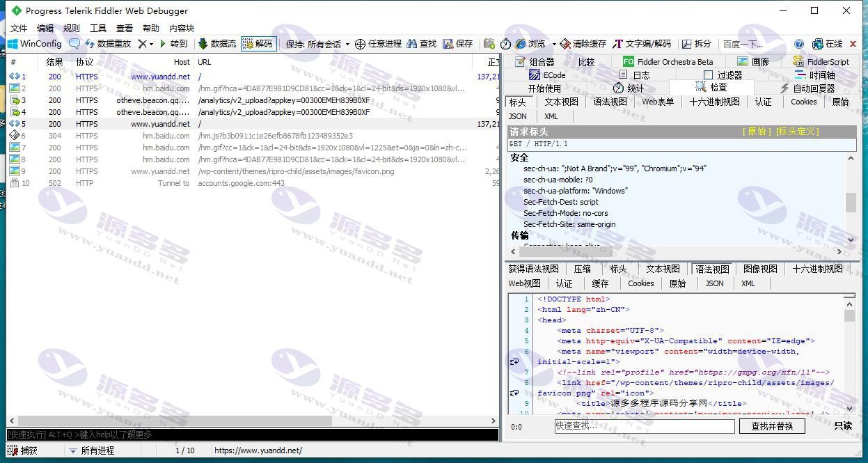Click the [原始] link in request header
The image size is (868, 463).
[x=756, y=131]
